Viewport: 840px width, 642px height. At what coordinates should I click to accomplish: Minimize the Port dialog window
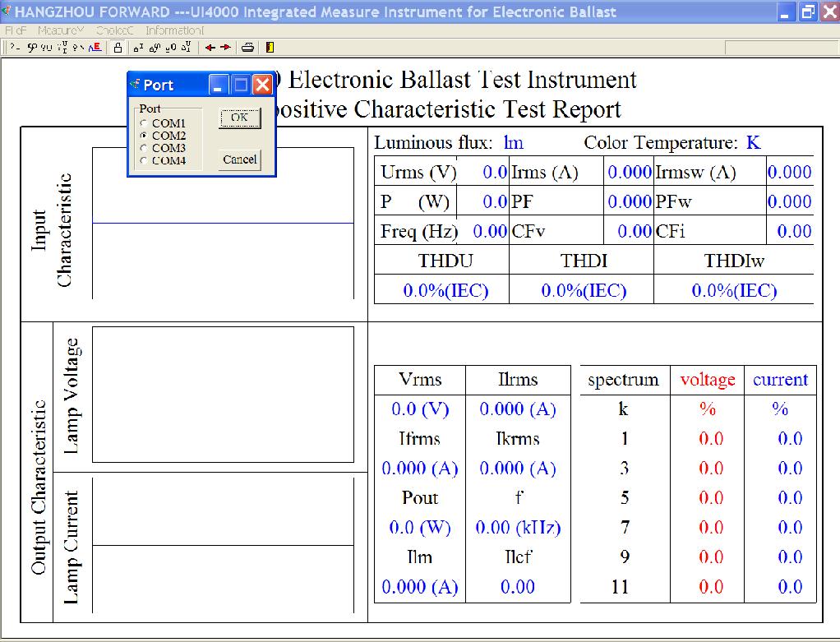click(x=219, y=85)
